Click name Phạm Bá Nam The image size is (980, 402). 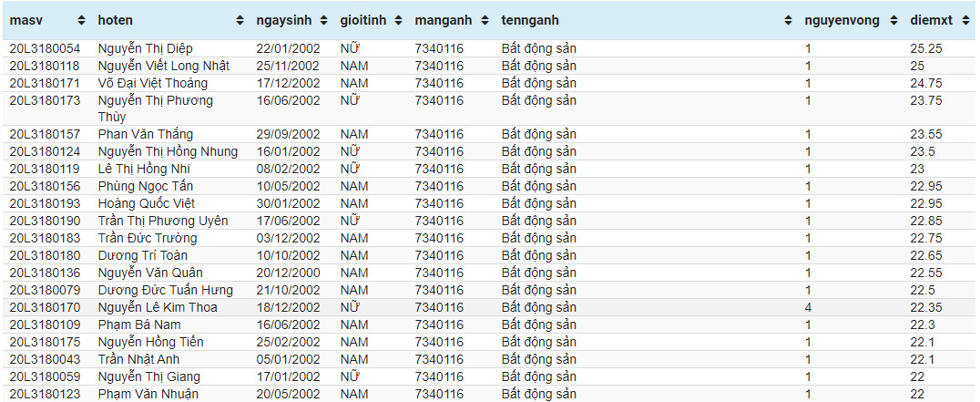pyautogui.click(x=139, y=325)
